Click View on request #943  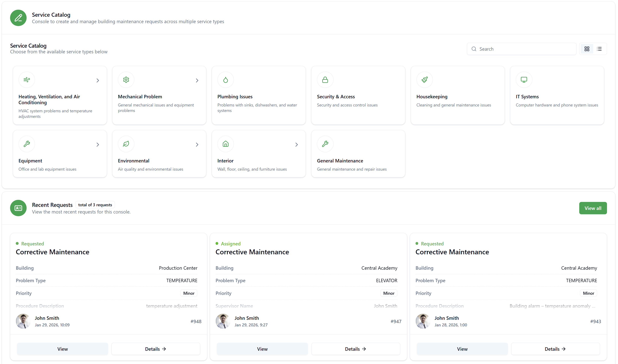tap(462, 349)
